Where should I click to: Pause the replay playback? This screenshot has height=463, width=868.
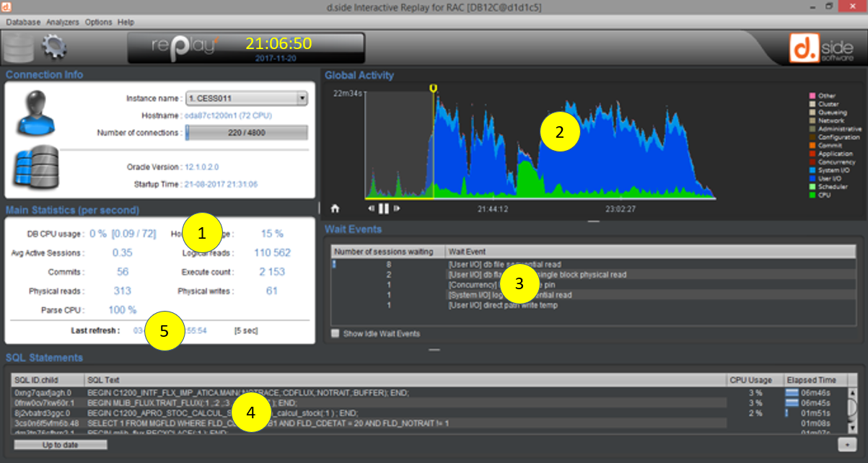pos(384,208)
